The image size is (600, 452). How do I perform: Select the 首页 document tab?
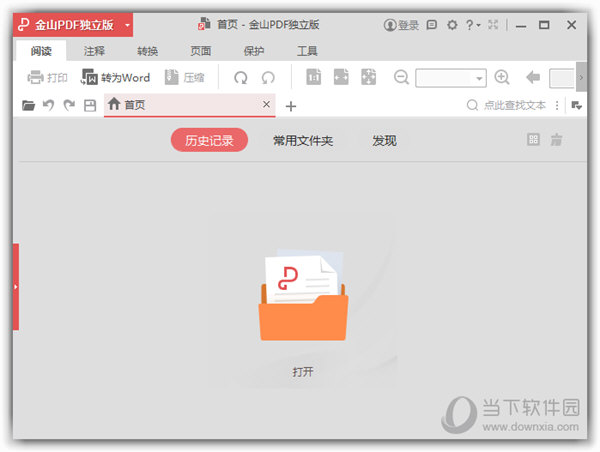point(189,105)
